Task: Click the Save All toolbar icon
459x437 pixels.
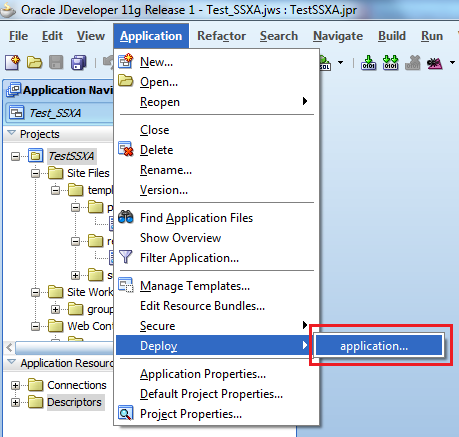Action: click(x=79, y=62)
